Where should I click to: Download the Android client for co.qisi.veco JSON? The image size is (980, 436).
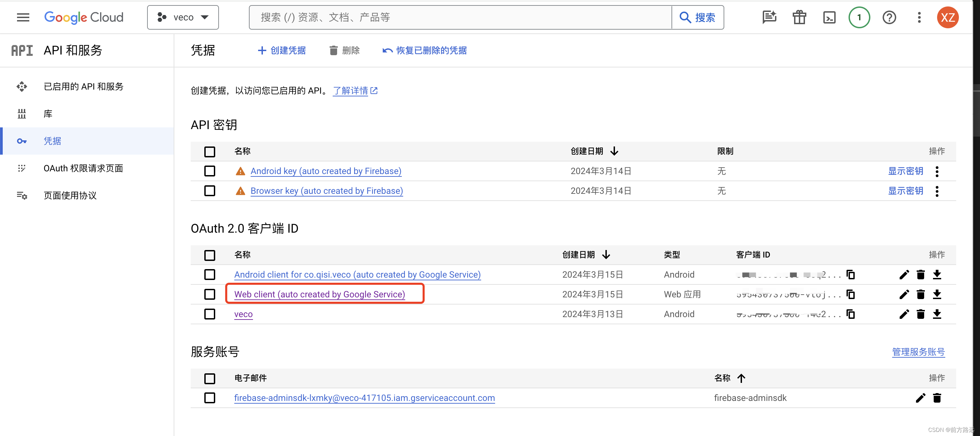click(937, 274)
